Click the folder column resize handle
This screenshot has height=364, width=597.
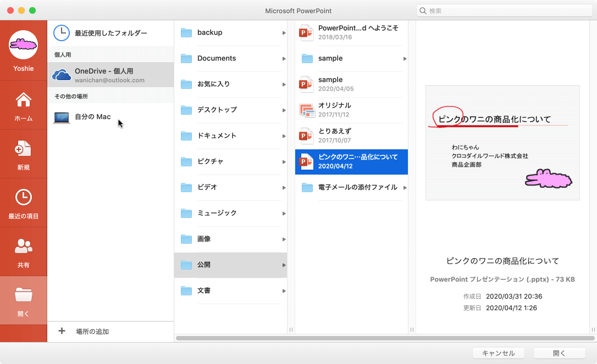(x=291, y=330)
